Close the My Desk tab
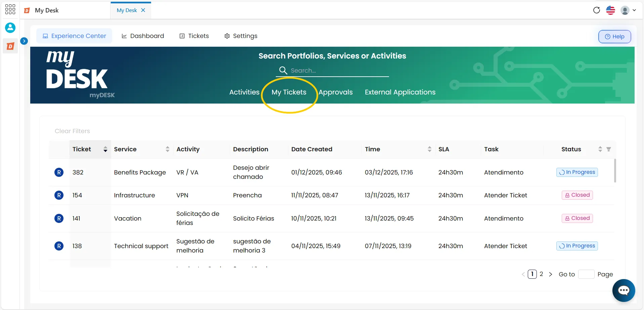The height and width of the screenshot is (310, 644). (x=143, y=10)
